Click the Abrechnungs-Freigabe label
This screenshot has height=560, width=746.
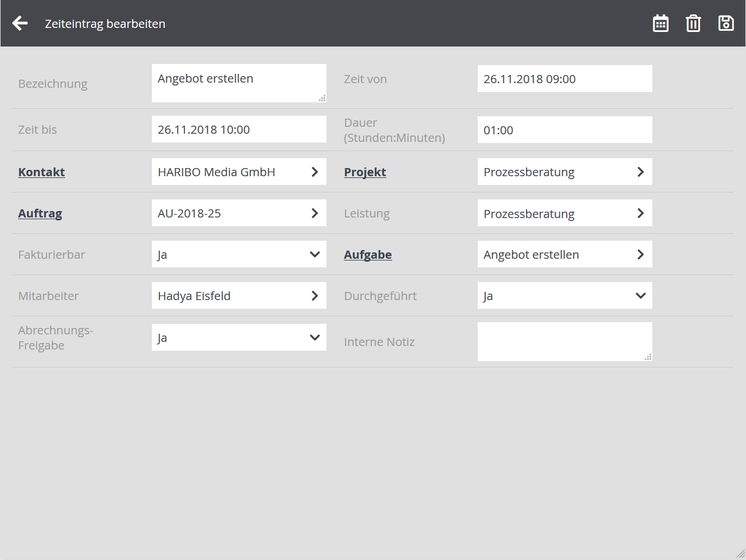coord(56,338)
